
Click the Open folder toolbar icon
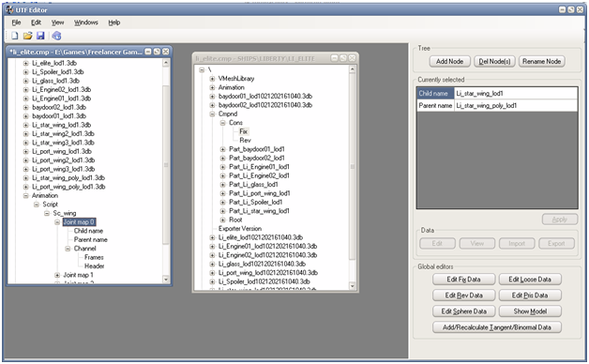point(27,36)
